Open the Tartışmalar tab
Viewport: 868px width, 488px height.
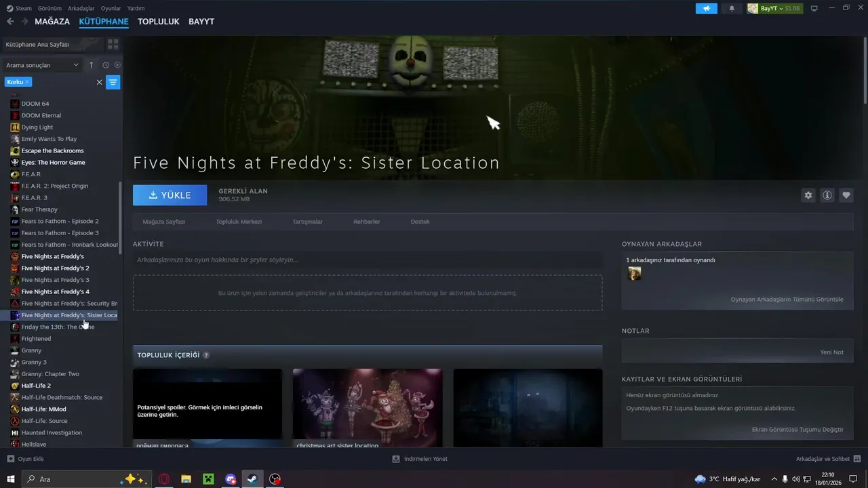pyautogui.click(x=307, y=222)
